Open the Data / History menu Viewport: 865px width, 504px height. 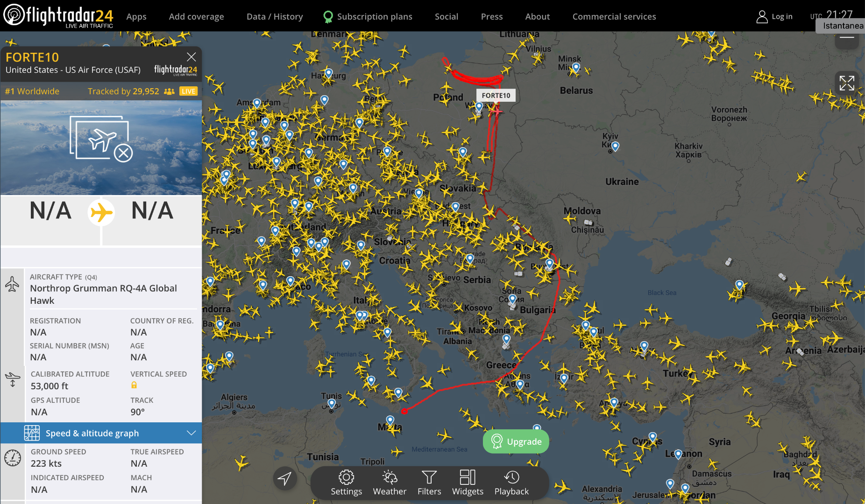275,17
